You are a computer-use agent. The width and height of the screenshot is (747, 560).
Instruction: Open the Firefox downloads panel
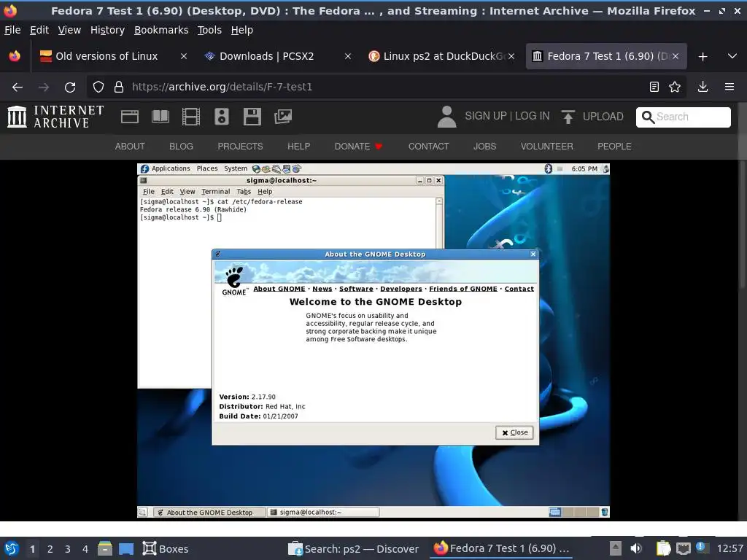click(x=703, y=87)
